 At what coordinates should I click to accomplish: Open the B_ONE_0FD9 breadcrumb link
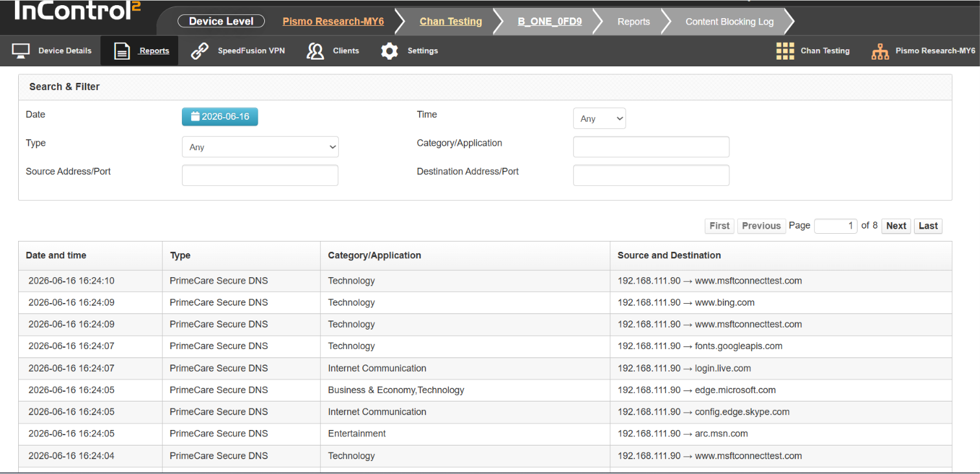pyautogui.click(x=550, y=21)
